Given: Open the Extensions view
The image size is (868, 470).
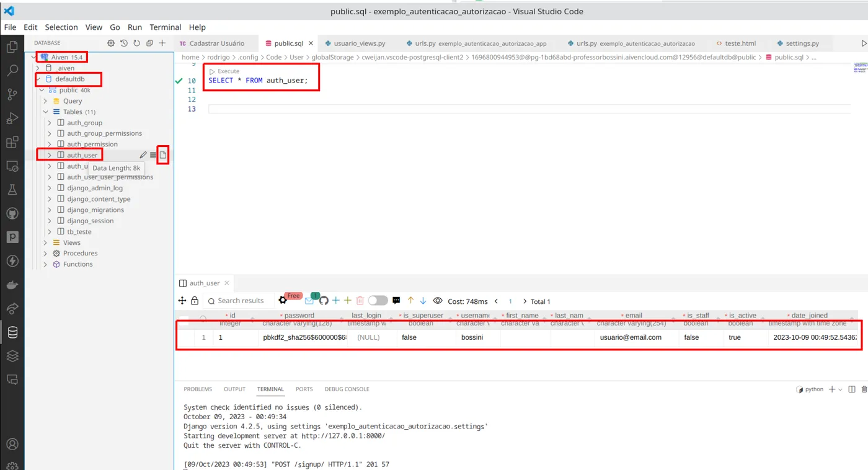Looking at the screenshot, I should click(x=12, y=142).
